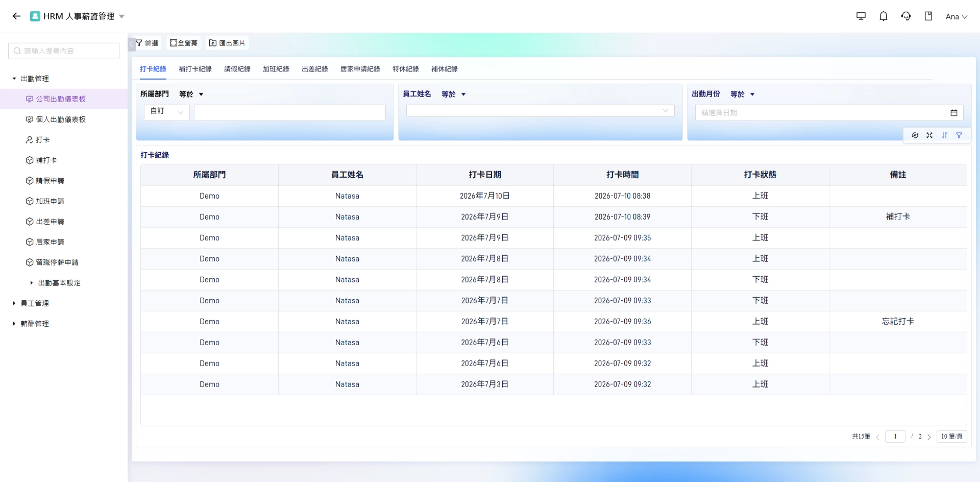
Task: Open 居家申請 in the sidebar
Action: coord(64,242)
